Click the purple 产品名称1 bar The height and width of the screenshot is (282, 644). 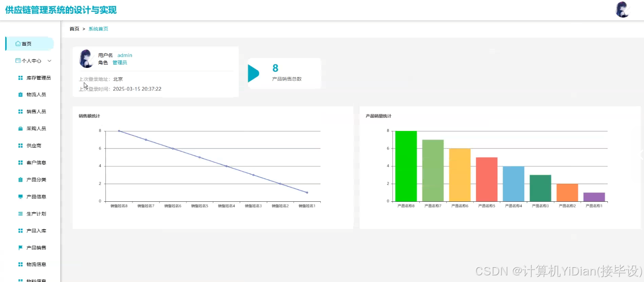point(594,197)
